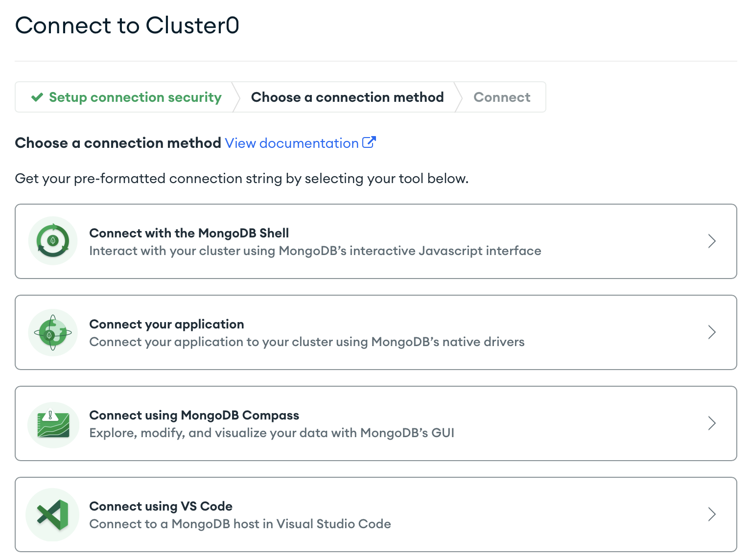This screenshot has height=560, width=750.
Task: Expand the Connect your application chevron
Action: tap(712, 332)
